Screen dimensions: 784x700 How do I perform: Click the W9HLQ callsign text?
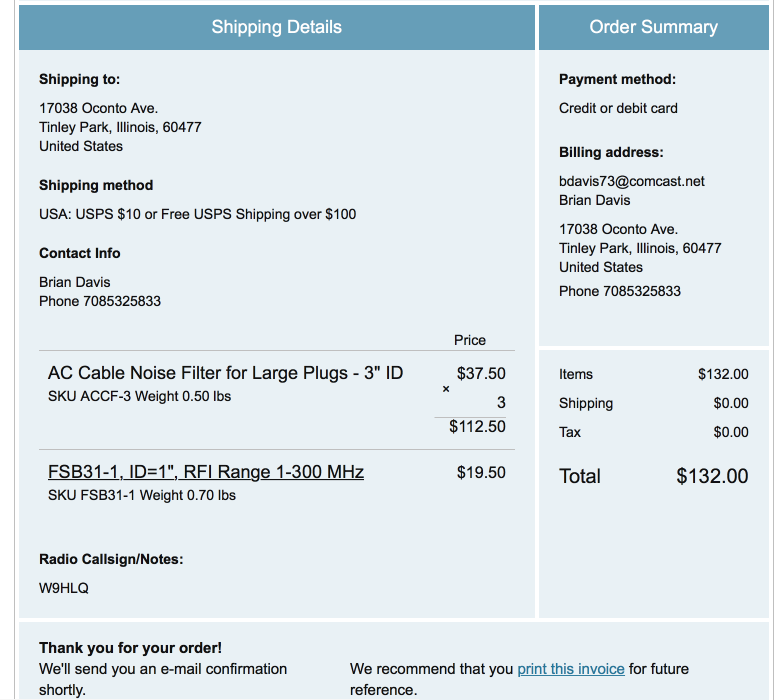pos(64,588)
